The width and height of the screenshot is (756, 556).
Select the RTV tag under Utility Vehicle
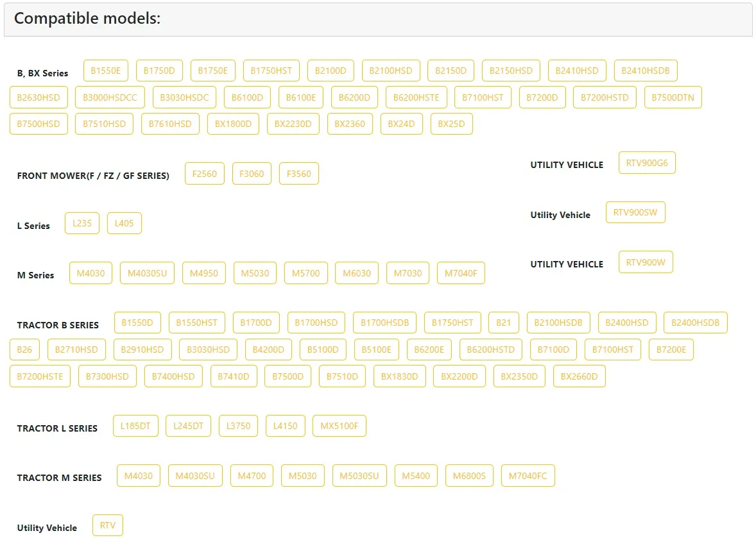point(107,525)
